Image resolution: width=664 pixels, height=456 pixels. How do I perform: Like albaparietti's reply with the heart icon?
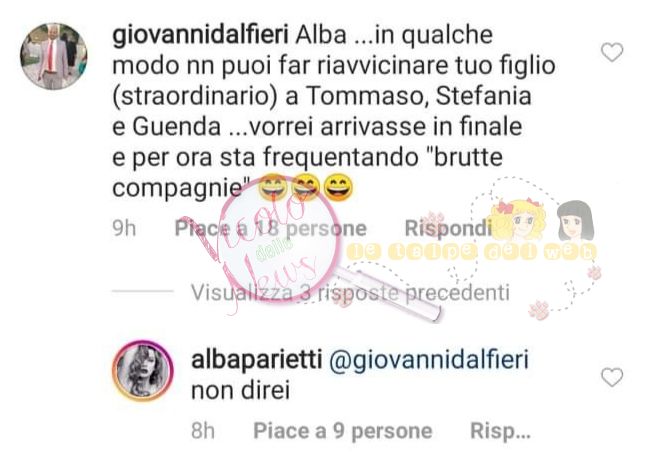[612, 377]
